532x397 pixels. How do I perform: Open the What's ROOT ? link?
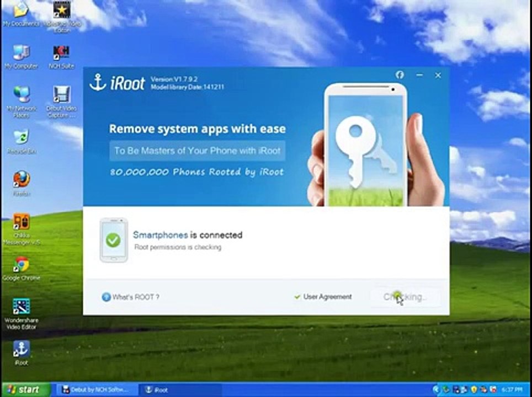pos(136,297)
